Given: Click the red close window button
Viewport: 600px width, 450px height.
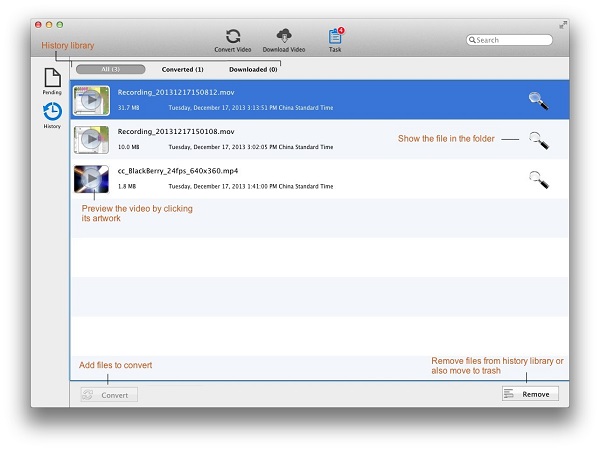Looking at the screenshot, I should (x=38, y=24).
